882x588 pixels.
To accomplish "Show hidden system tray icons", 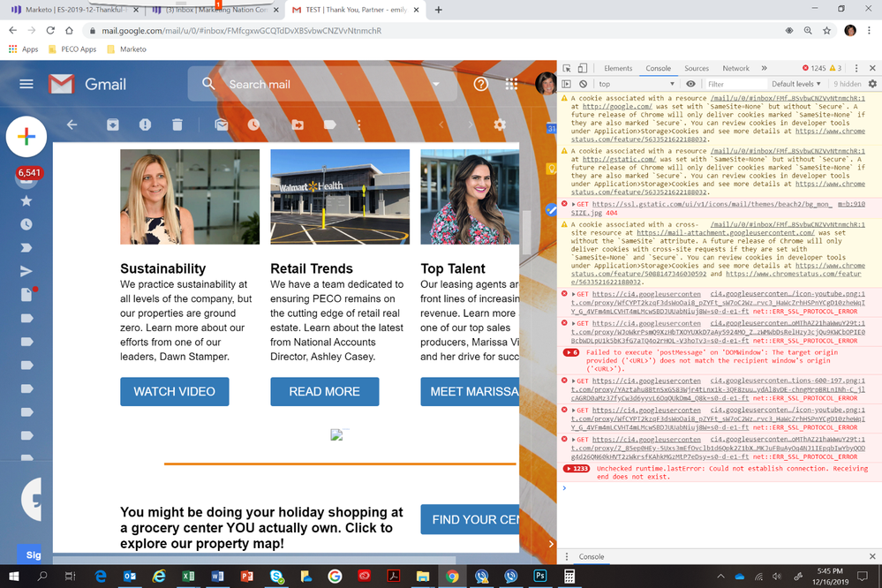I will pyautogui.click(x=720, y=577).
